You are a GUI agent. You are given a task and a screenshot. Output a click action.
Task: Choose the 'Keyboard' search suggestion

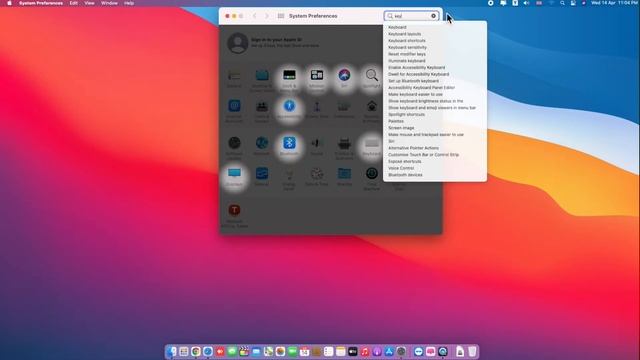[x=397, y=27]
